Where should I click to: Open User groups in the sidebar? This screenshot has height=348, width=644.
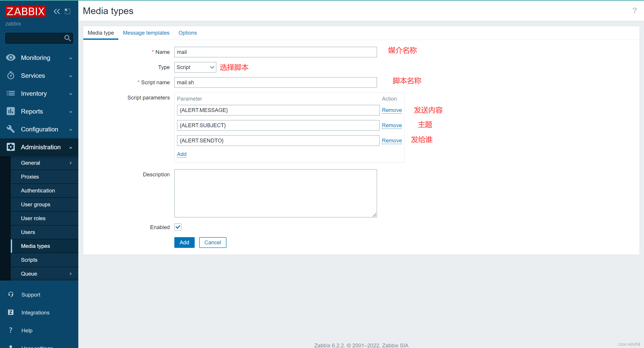point(36,204)
